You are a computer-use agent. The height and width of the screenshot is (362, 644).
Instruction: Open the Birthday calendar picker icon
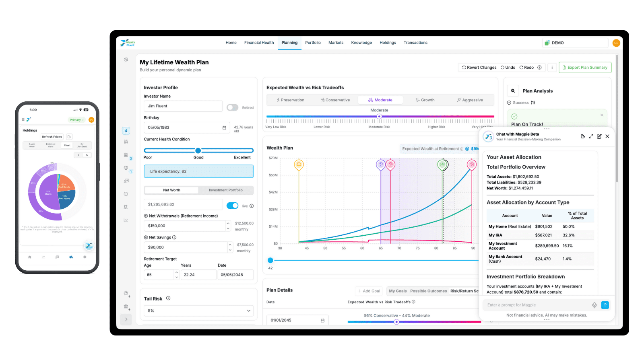(224, 128)
